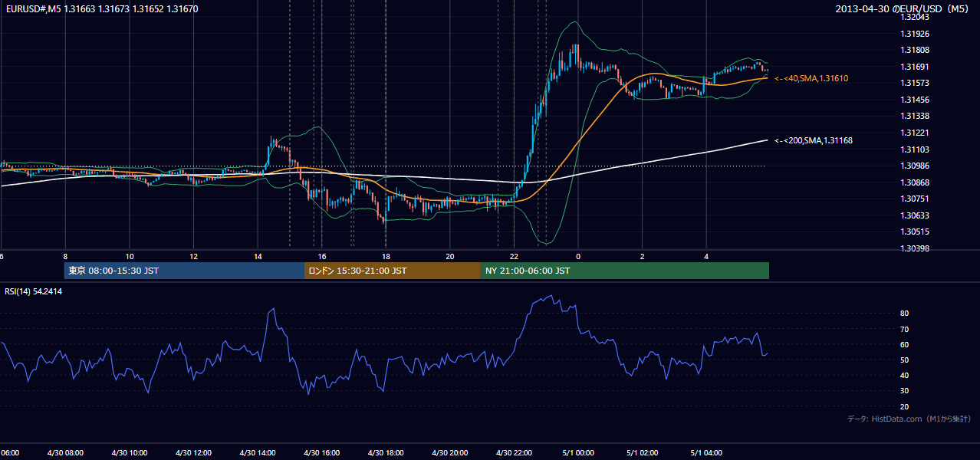This screenshot has height=460, width=980.
Task: Click the 4/30 12:00 time axis label
Action: pos(193,453)
